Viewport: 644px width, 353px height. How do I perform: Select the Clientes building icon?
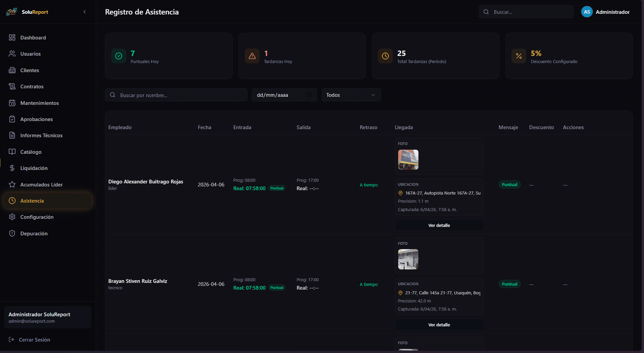tap(12, 70)
